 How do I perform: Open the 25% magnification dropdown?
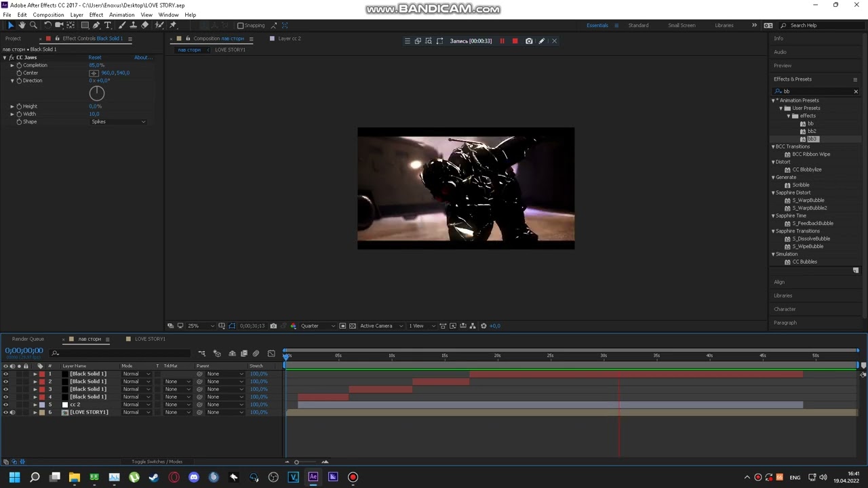coord(200,326)
